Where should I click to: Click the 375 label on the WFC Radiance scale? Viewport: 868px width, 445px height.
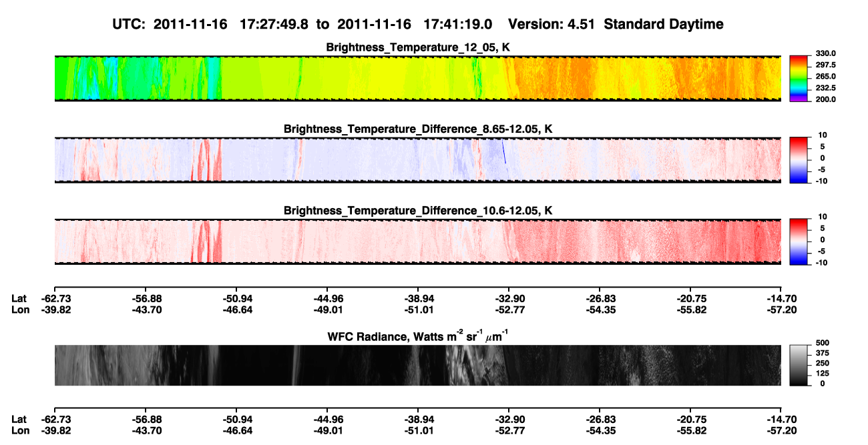823,354
